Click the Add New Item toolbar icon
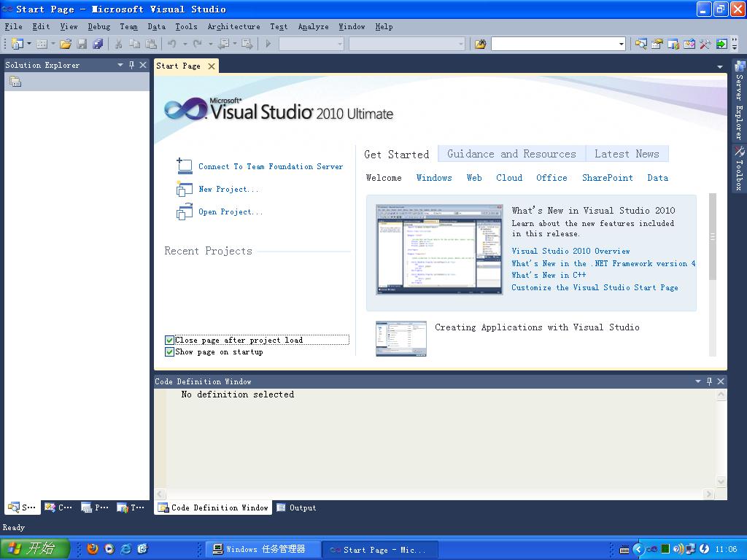The image size is (747, 560). coord(42,44)
